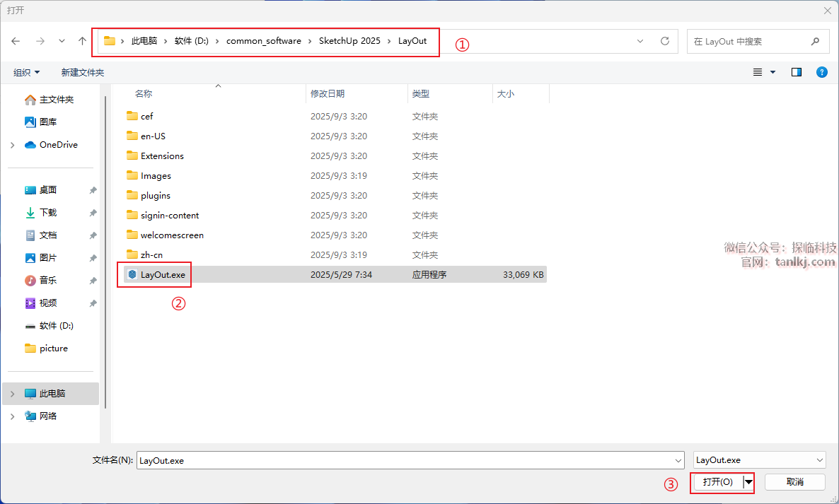Viewport: 839px width, 504px height.
Task: Click 软件 (D:) in address breadcrumb
Action: [x=192, y=41]
